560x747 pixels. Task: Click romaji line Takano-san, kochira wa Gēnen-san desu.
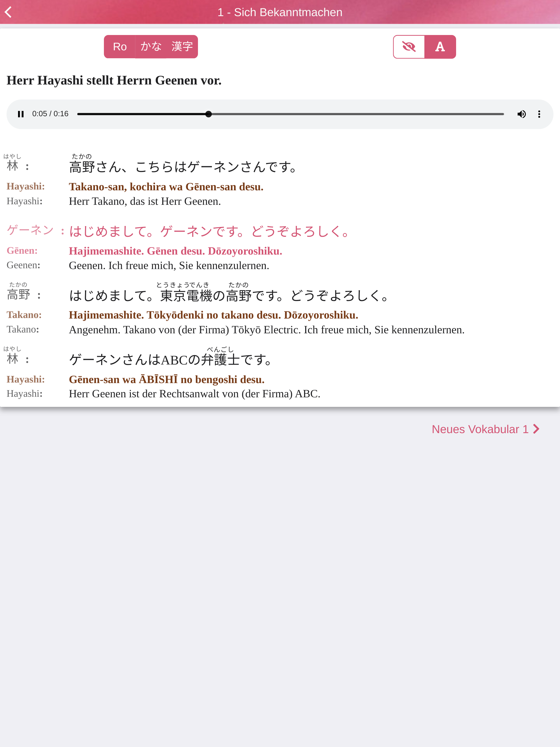coord(166,187)
